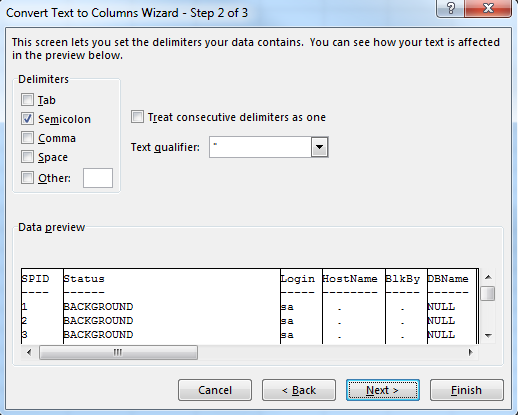Select the Status column in data preview

point(172,306)
